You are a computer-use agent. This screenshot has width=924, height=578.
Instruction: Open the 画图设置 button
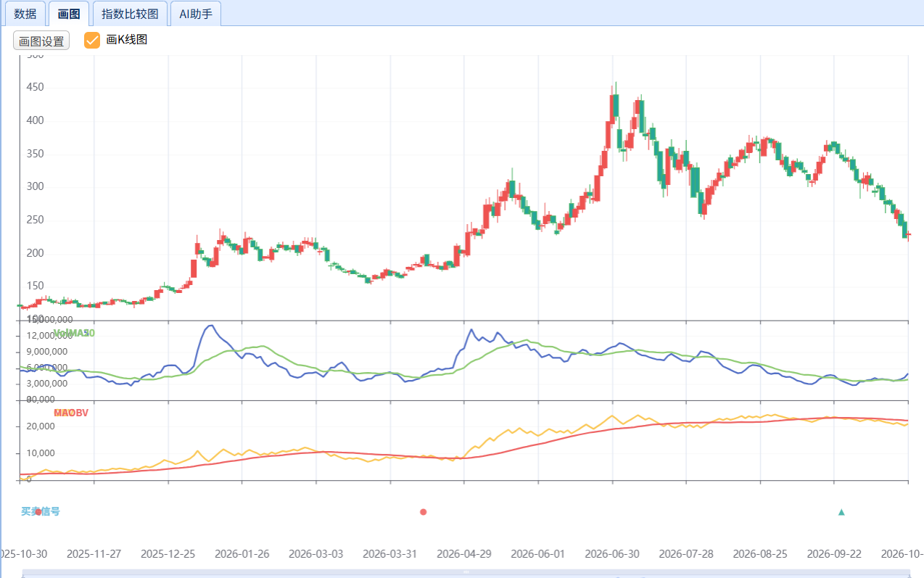(x=41, y=41)
